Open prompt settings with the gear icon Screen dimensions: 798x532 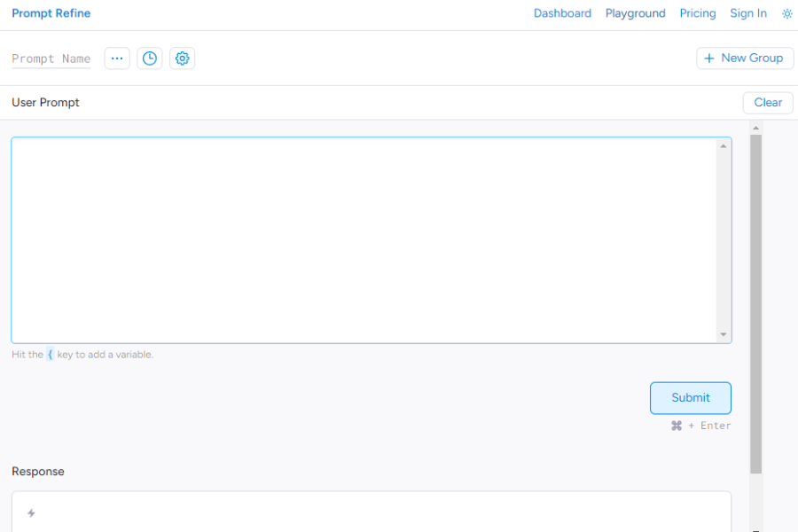tap(182, 58)
